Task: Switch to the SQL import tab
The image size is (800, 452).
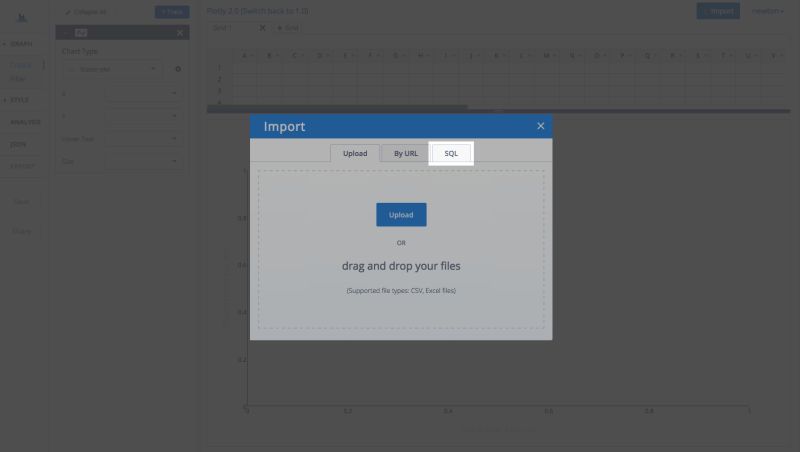Action: click(451, 154)
